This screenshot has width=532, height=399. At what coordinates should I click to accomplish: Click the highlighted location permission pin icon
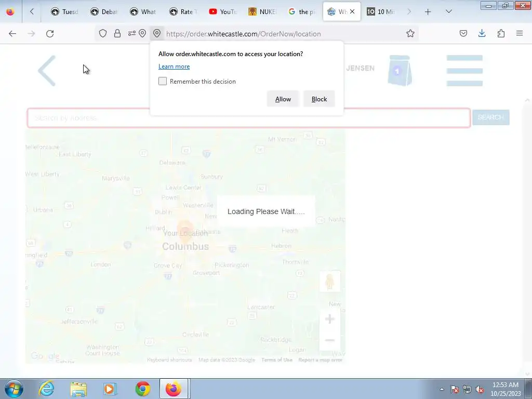[x=157, y=33]
